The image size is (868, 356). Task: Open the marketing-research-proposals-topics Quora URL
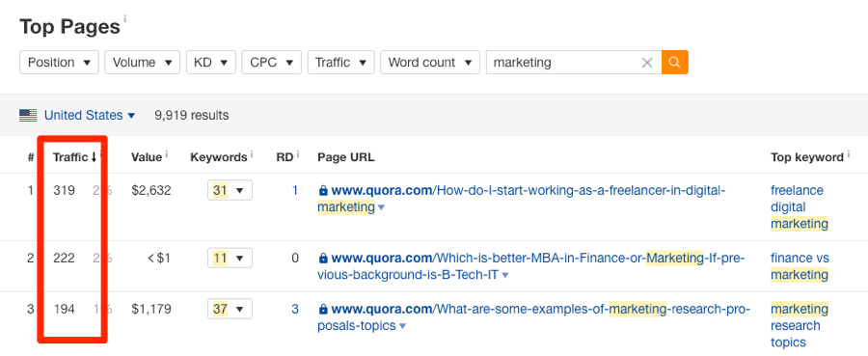click(534, 316)
